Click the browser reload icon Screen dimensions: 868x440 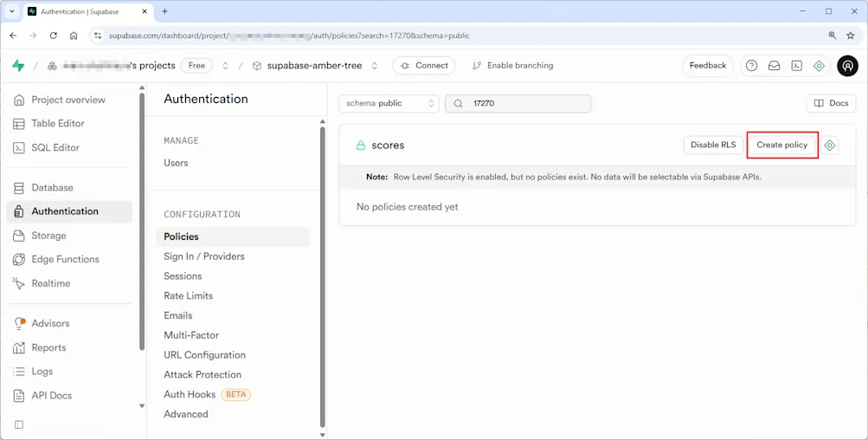pos(53,36)
